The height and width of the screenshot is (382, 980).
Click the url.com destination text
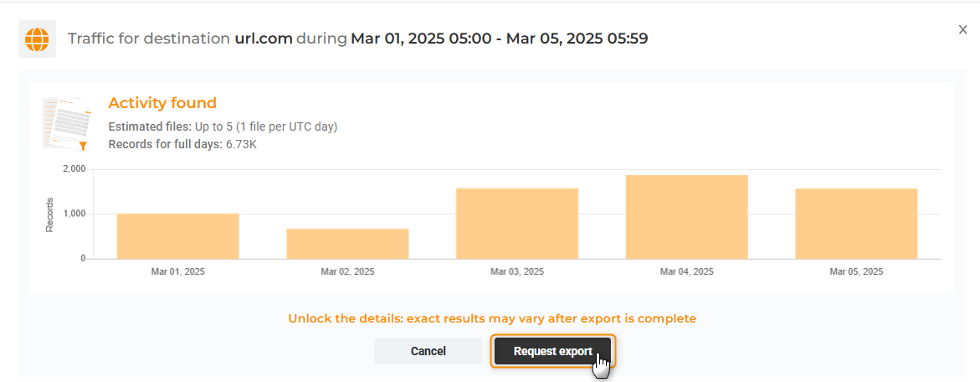[264, 39]
